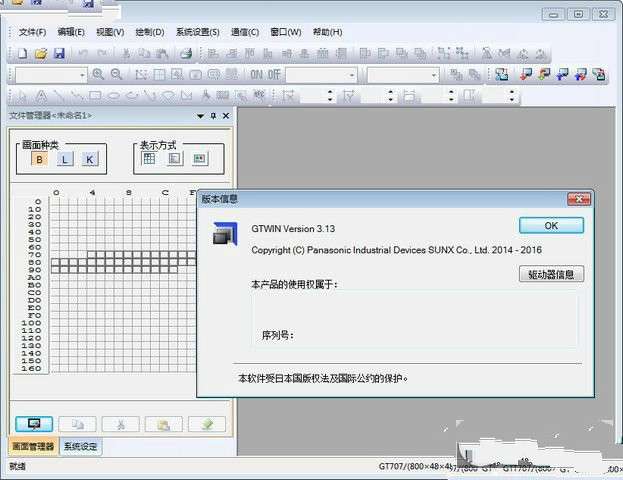Open the 编辑(E) menu
This screenshot has width=623, height=480.
[x=71, y=32]
